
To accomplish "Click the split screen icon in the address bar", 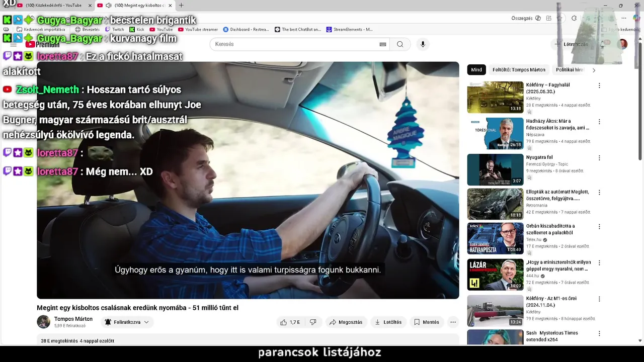I will click(548, 18).
